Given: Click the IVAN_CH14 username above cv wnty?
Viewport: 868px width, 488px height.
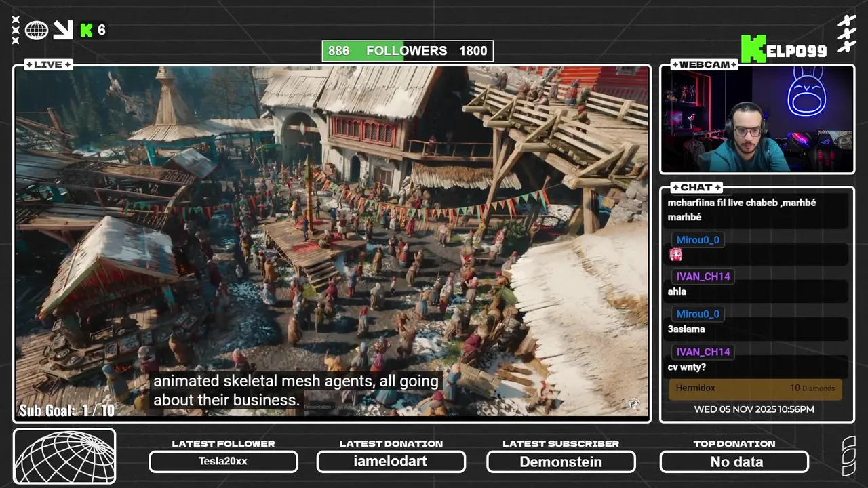Looking at the screenshot, I should point(703,352).
